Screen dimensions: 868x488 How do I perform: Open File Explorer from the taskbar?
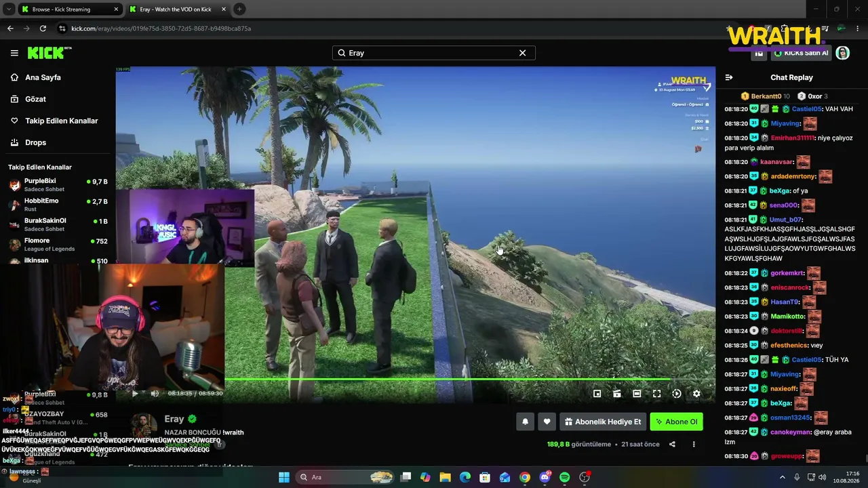(445, 477)
